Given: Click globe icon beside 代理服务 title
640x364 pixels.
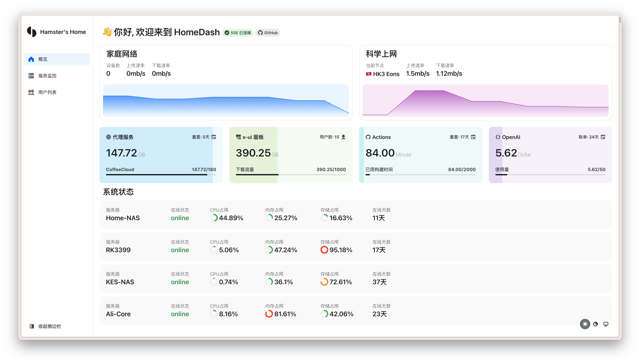Looking at the screenshot, I should click(109, 137).
